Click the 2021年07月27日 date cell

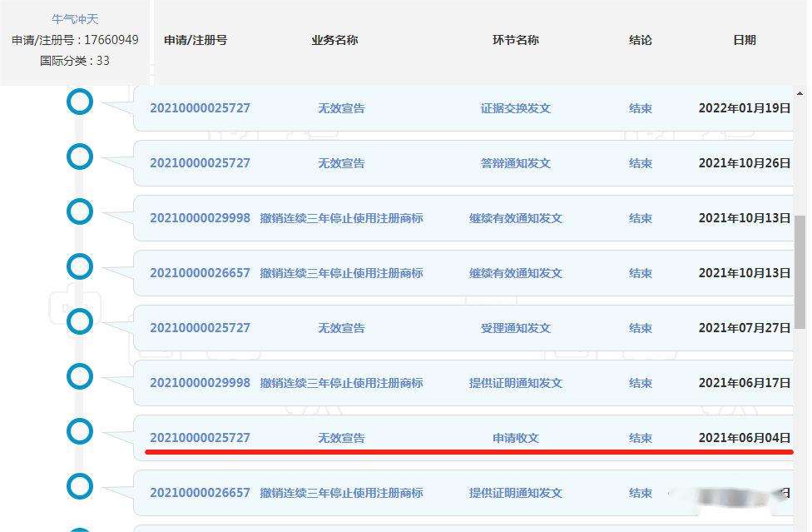coord(744,328)
